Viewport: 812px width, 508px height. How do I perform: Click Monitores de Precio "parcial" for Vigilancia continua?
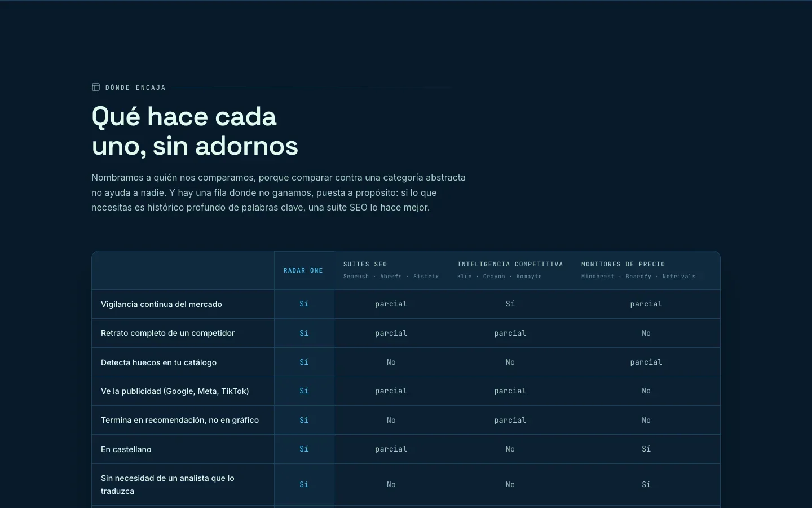646,304
